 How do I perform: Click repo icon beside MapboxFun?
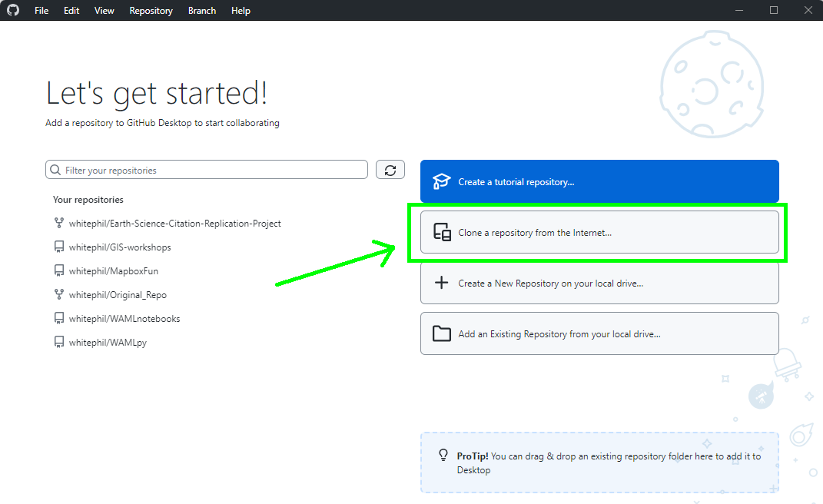59,271
